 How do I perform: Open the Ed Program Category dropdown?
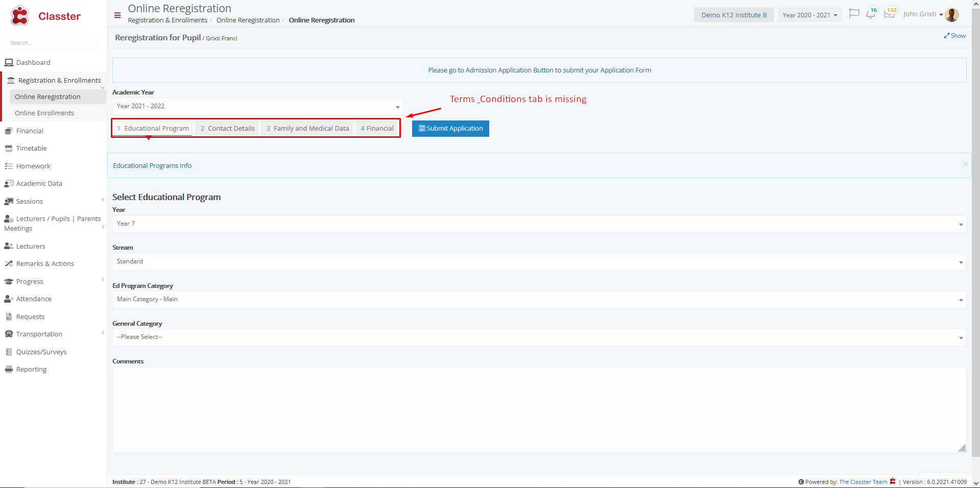point(539,300)
